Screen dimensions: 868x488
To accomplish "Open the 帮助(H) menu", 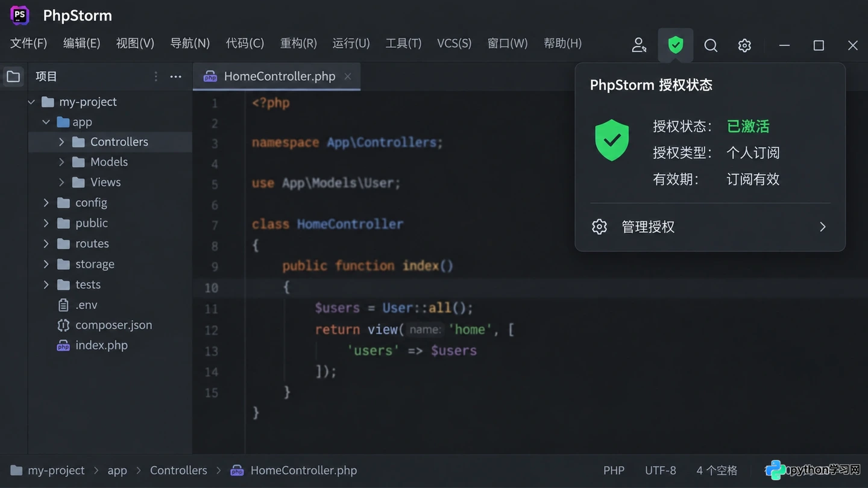I will tap(562, 43).
